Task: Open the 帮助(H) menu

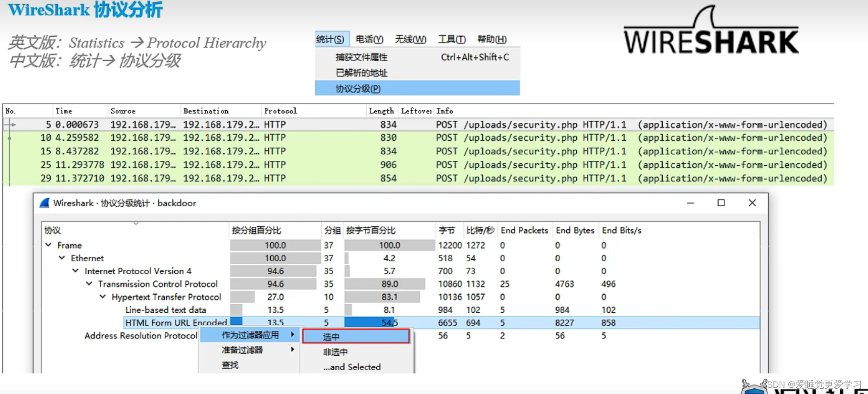Action: click(492, 39)
